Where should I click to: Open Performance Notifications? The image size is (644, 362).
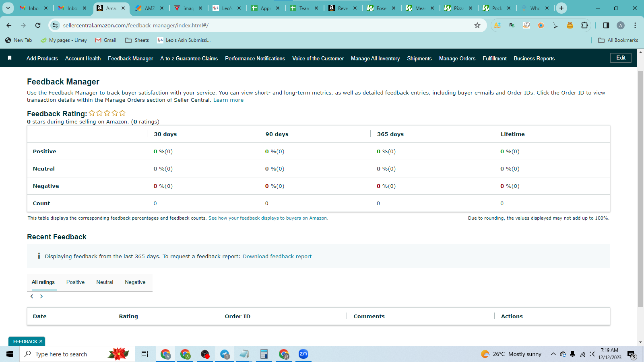click(x=255, y=58)
